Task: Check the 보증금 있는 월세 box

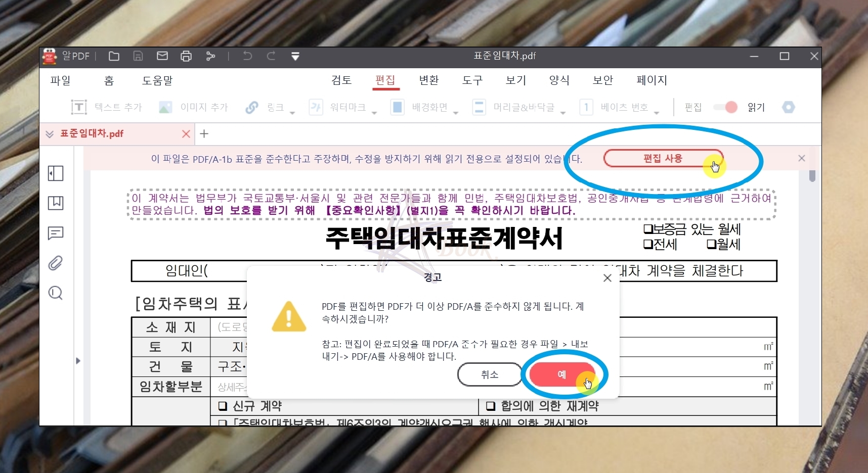Action: (648, 229)
